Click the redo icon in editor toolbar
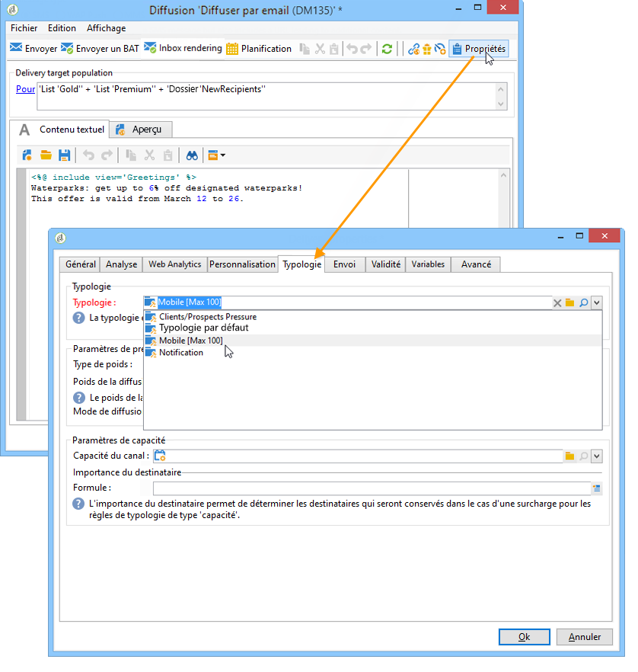Screen dimensions: 638x672 click(107, 155)
